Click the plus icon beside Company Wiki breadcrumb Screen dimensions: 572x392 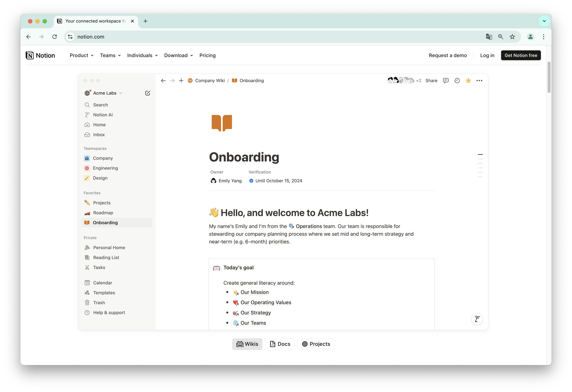[x=181, y=81]
